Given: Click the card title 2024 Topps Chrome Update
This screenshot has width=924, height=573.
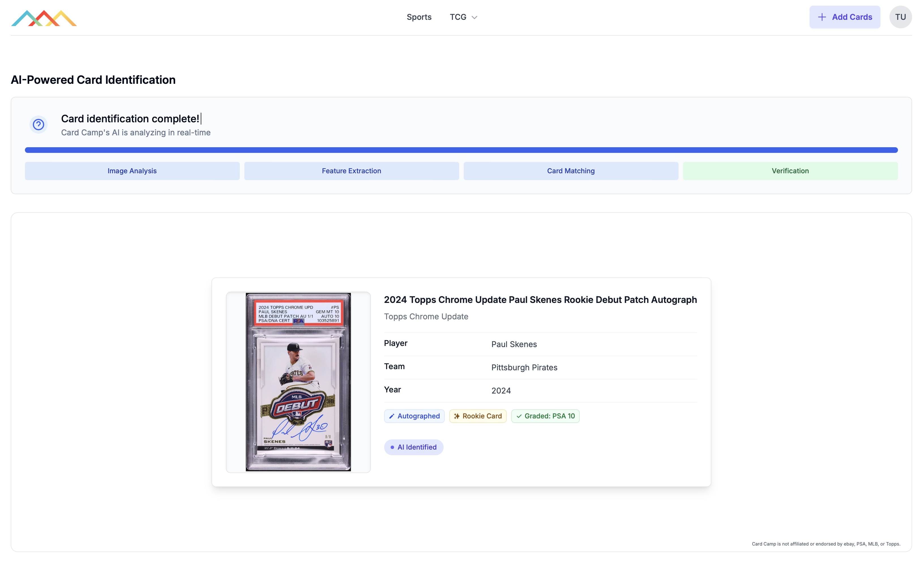Looking at the screenshot, I should pyautogui.click(x=540, y=300).
